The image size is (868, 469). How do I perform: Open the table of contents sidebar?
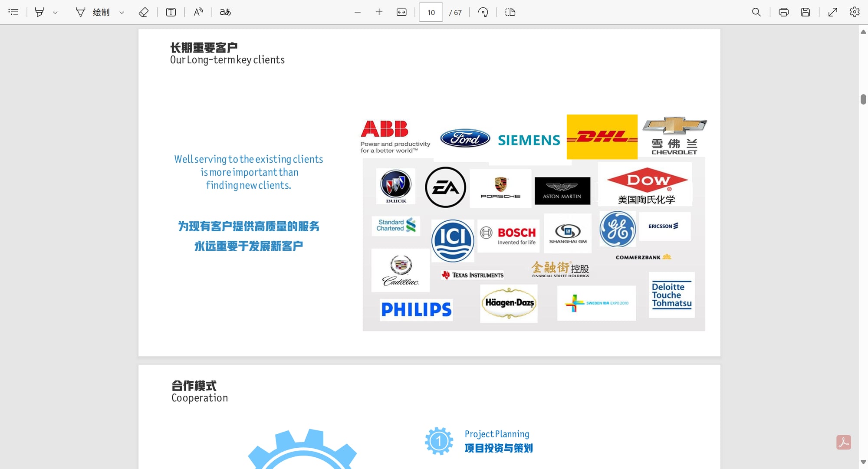pyautogui.click(x=13, y=12)
